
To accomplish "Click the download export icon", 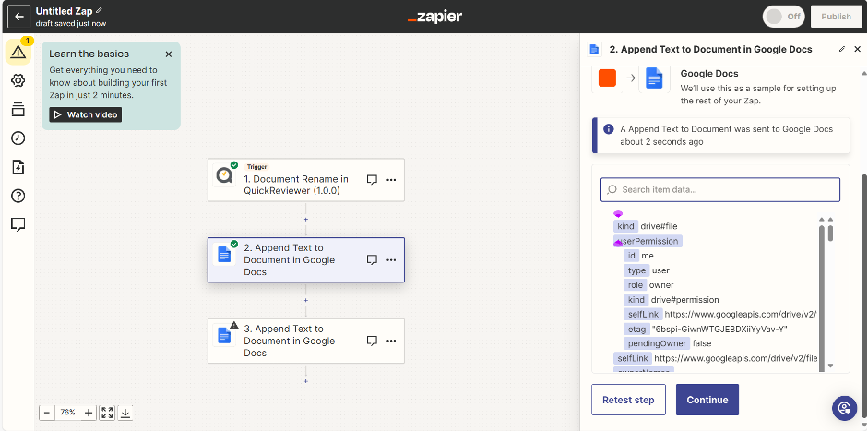I will (x=125, y=413).
